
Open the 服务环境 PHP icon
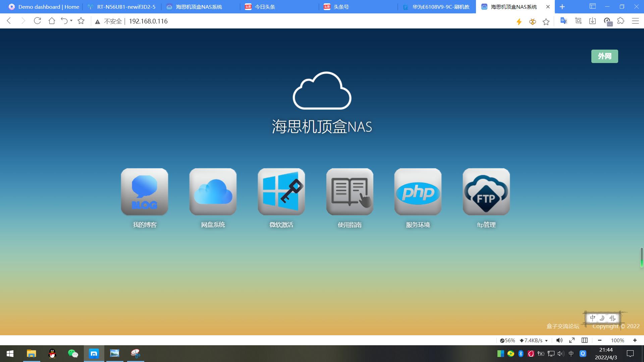click(418, 192)
